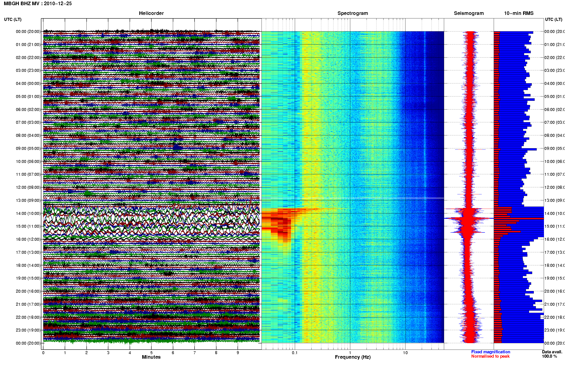Click the minute 0 tick label
This screenshot has height=368, width=588.
(x=43, y=353)
